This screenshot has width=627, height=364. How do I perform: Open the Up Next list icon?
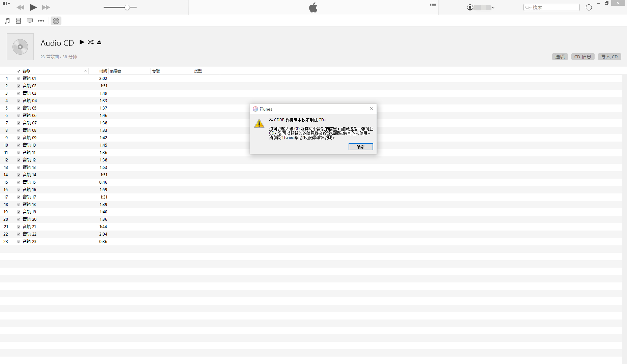[433, 5]
